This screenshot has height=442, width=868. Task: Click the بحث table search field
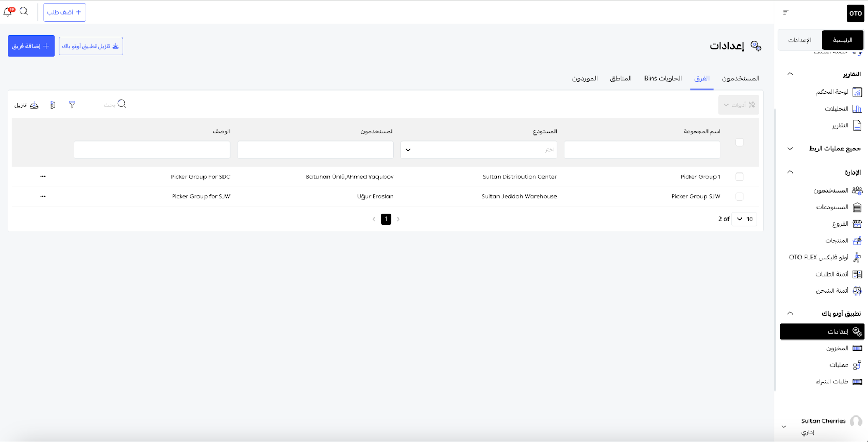tap(110, 105)
